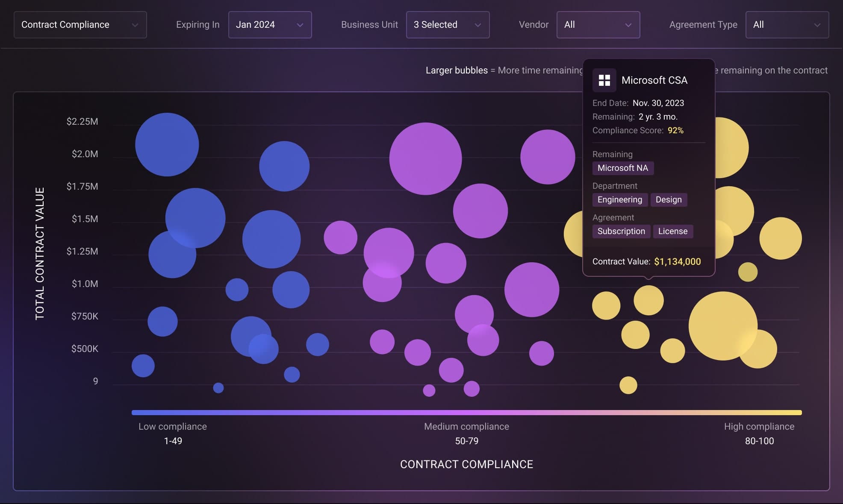Open the Contract Compliance view dropdown

pyautogui.click(x=80, y=25)
